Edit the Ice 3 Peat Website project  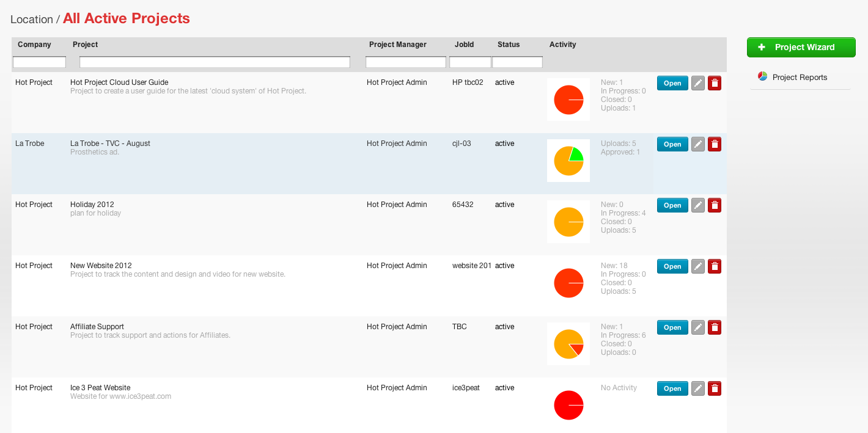tap(698, 388)
